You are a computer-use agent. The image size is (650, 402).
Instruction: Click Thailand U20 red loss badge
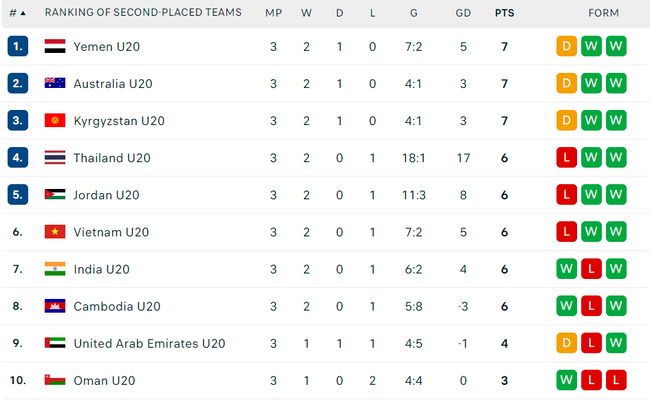coord(567,158)
